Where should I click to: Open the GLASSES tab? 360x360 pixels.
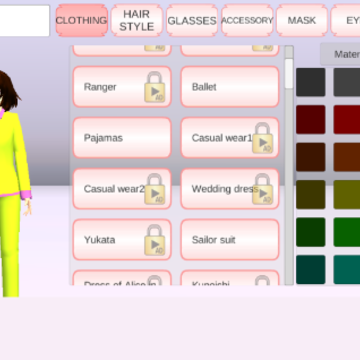192,20
